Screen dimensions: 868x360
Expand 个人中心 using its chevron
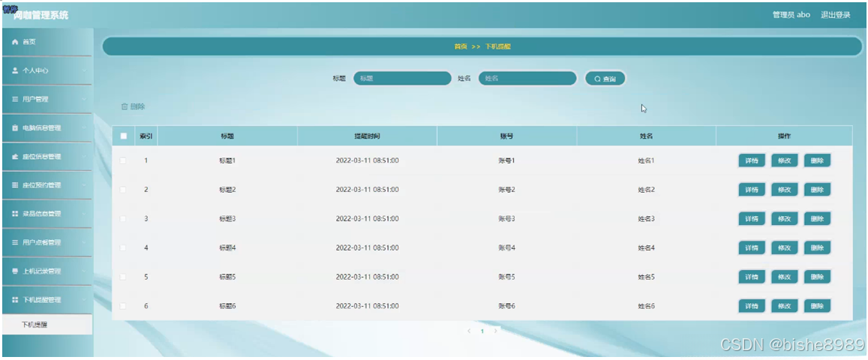pos(84,70)
